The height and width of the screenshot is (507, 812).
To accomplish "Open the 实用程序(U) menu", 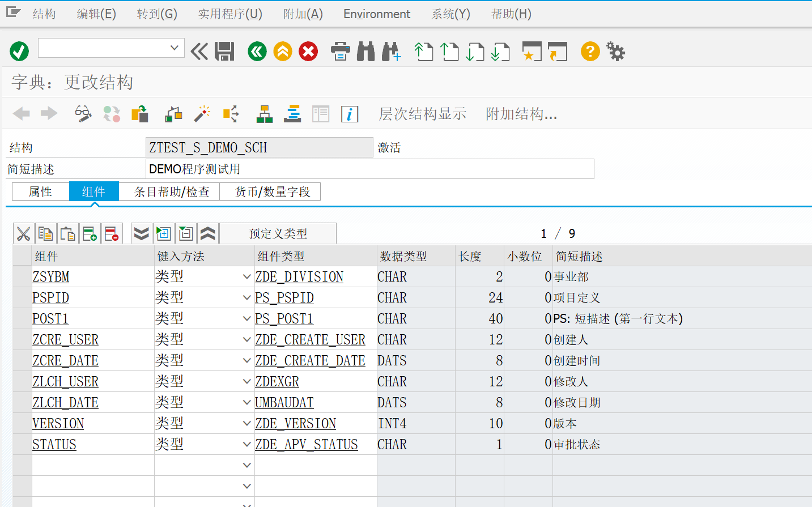I will [230, 14].
